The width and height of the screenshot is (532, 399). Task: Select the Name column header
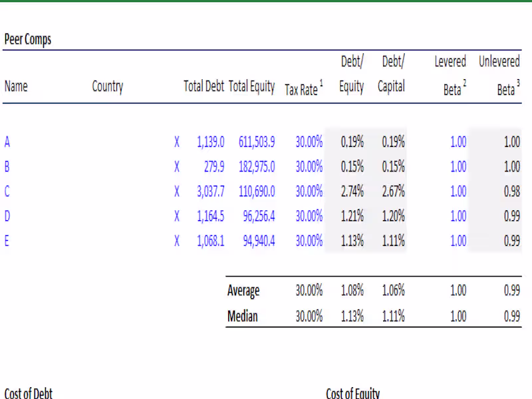tap(16, 86)
